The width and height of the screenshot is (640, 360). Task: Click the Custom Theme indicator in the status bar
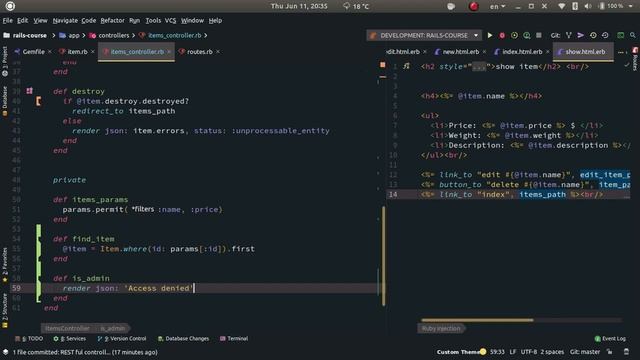coord(461,352)
